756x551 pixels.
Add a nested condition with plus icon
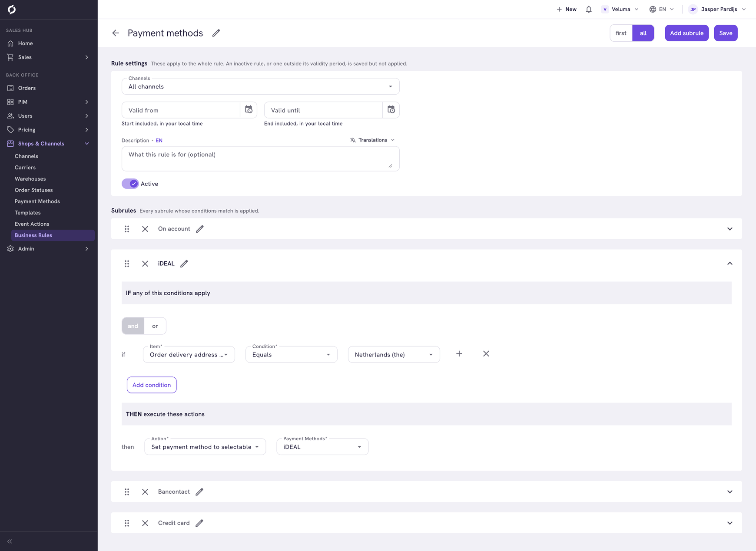[x=459, y=354]
